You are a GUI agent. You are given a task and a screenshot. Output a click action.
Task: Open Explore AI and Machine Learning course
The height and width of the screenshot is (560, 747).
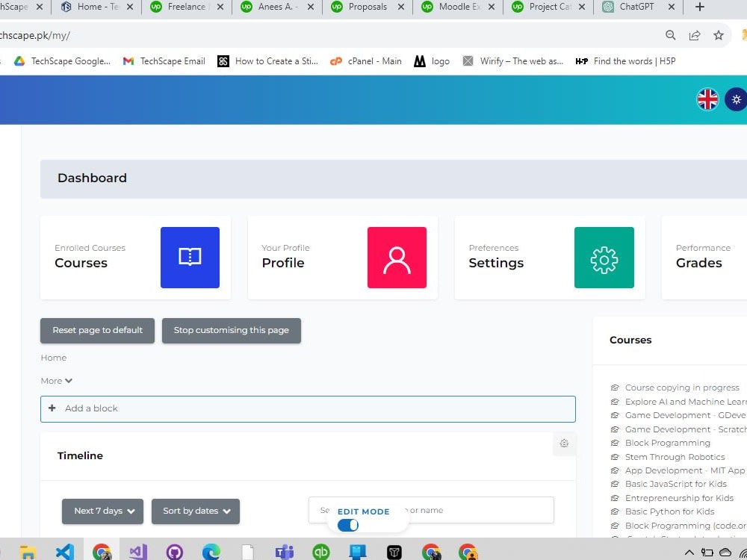pyautogui.click(x=686, y=402)
